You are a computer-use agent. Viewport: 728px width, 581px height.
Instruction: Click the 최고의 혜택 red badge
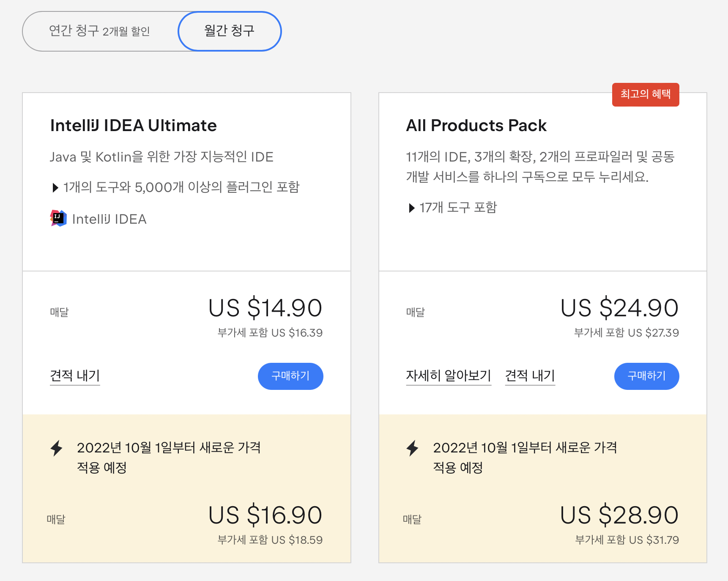tap(646, 94)
